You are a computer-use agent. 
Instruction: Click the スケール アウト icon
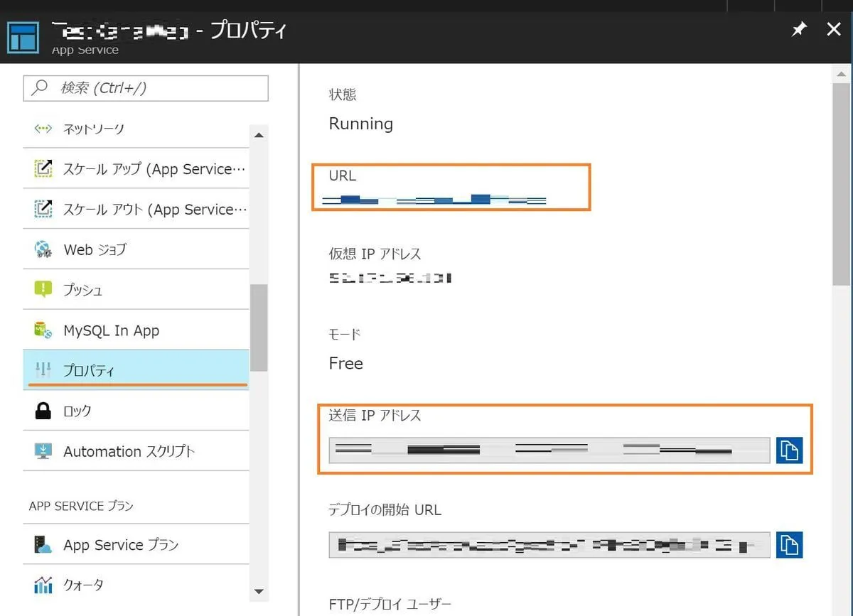pyautogui.click(x=43, y=209)
